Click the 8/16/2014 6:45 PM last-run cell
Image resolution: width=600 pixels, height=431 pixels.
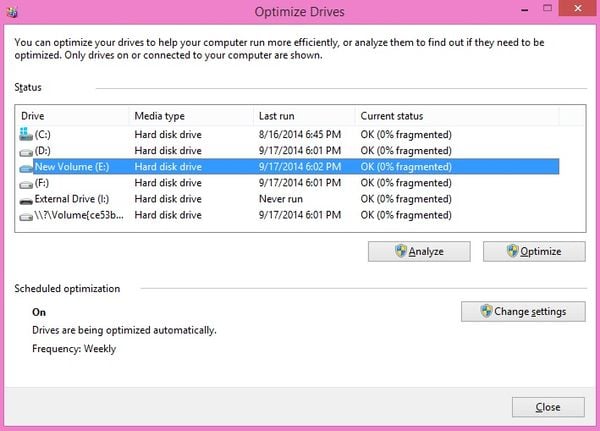[x=299, y=135]
